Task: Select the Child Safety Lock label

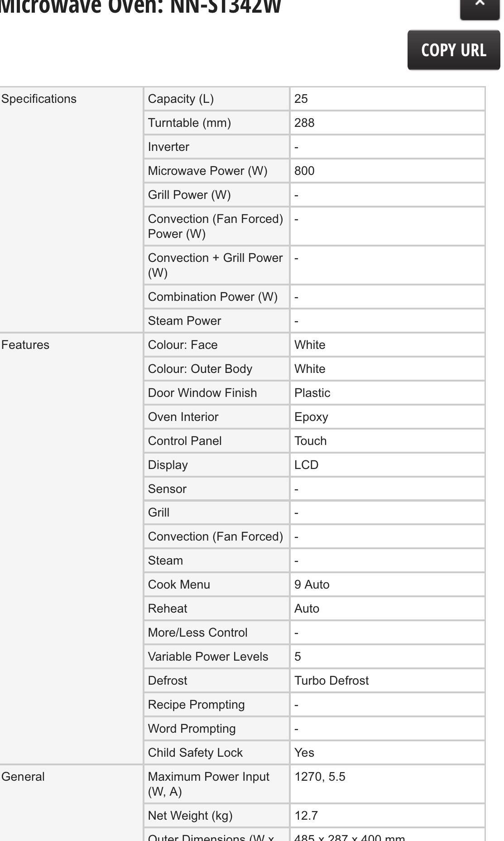Action: [x=195, y=753]
